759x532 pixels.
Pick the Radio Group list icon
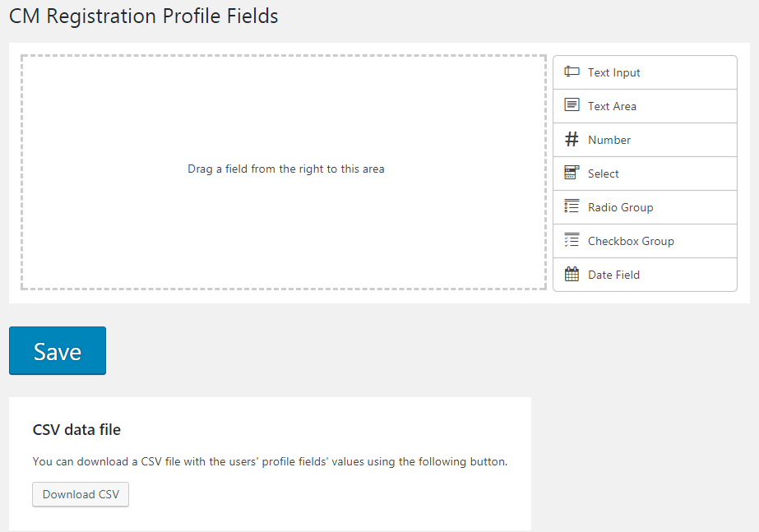click(x=572, y=207)
